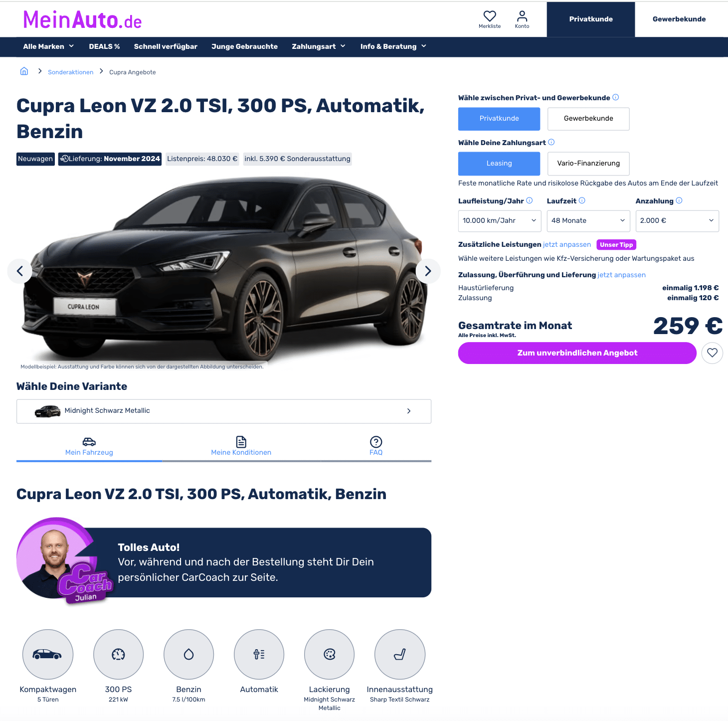Click info icon next to Laufleistung/Jahr
This screenshot has width=728, height=721.
point(530,200)
